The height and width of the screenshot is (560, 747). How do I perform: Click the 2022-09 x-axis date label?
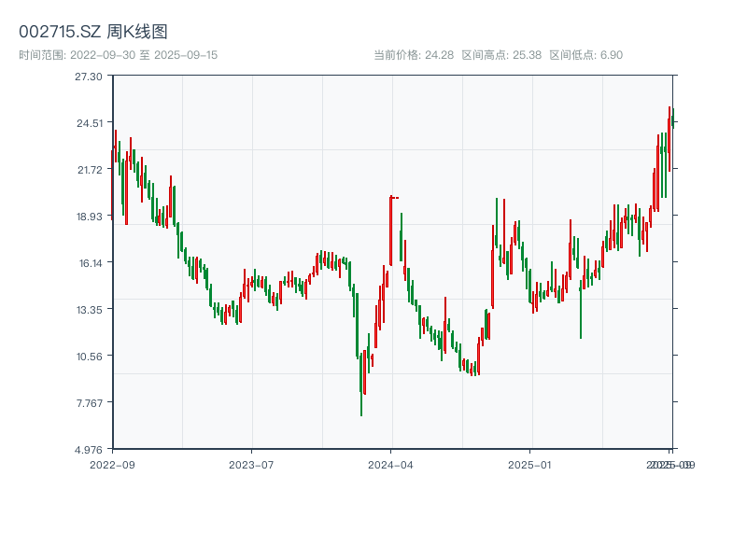112,464
